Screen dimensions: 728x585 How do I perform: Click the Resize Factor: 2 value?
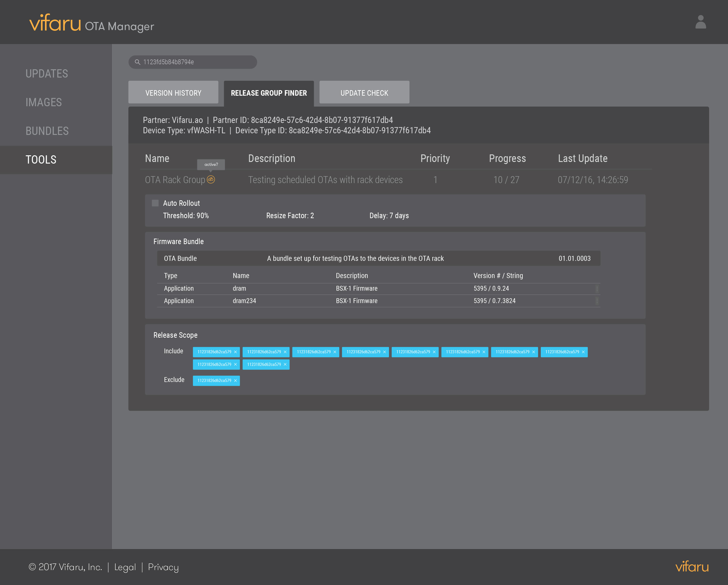[290, 215]
